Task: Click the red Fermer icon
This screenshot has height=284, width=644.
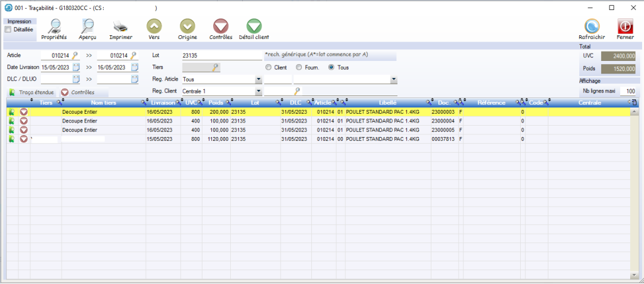Action: coord(625,26)
